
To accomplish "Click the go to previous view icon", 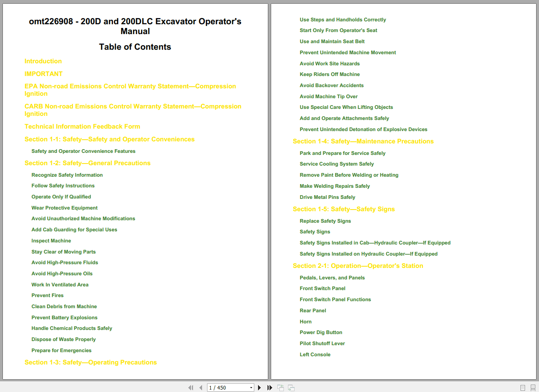I will (281, 387).
